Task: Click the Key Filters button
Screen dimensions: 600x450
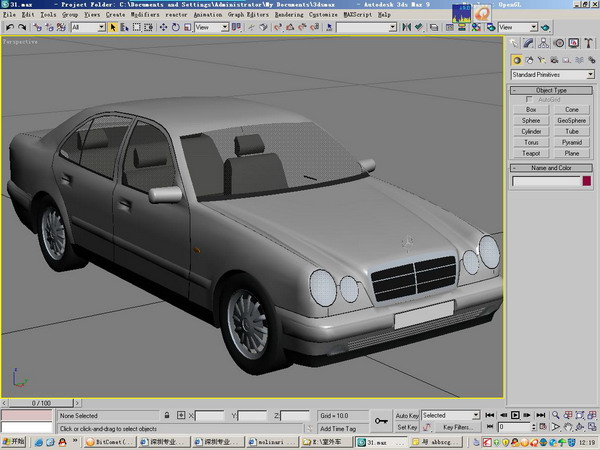Action: pyautogui.click(x=458, y=427)
